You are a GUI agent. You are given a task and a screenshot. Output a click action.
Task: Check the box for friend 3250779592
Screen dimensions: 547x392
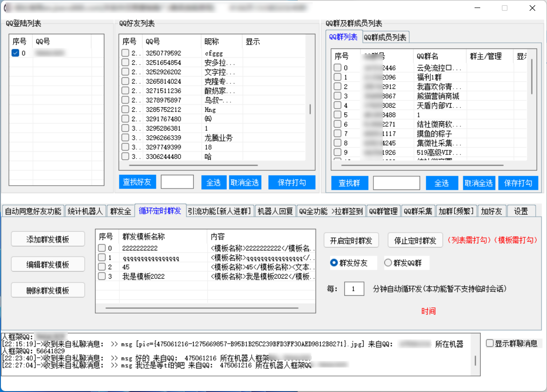tap(125, 53)
